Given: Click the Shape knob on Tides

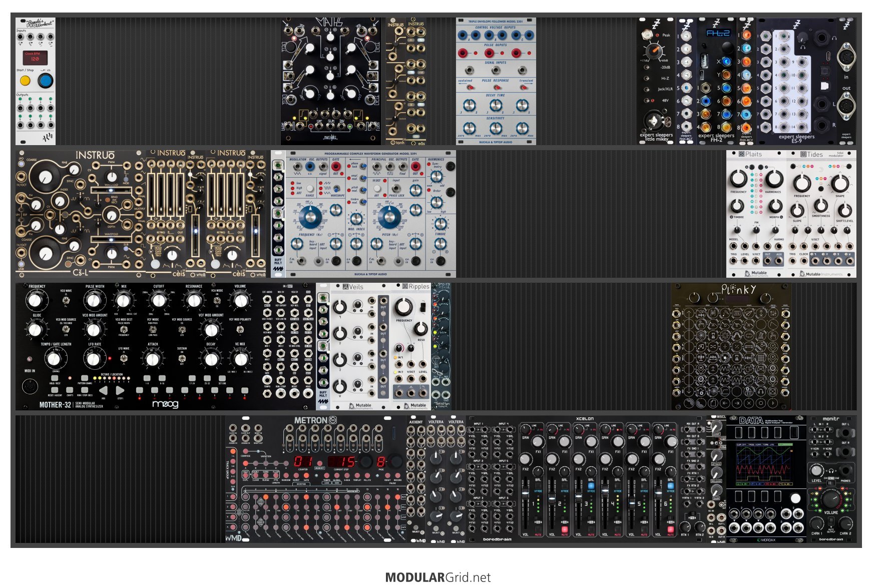Looking at the screenshot, I should tap(840, 183).
